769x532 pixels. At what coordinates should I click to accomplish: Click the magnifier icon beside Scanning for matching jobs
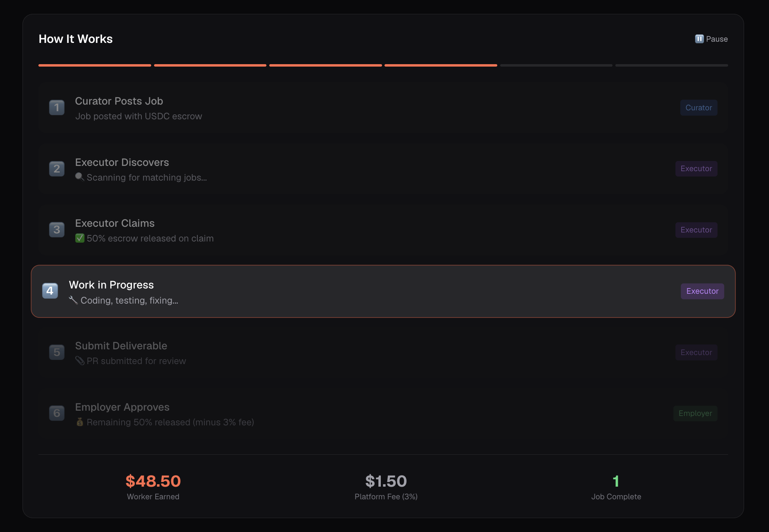pyautogui.click(x=80, y=177)
